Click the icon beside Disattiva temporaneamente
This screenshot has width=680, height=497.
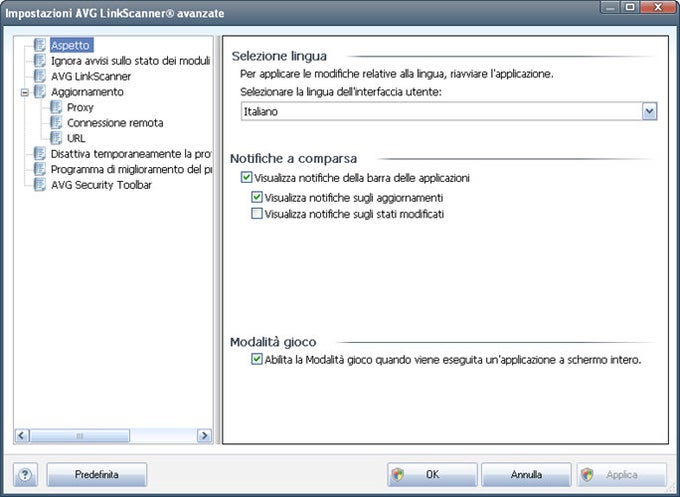[39, 154]
